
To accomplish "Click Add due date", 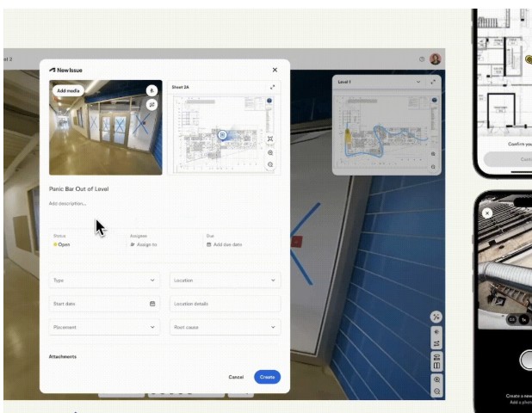I will point(225,244).
